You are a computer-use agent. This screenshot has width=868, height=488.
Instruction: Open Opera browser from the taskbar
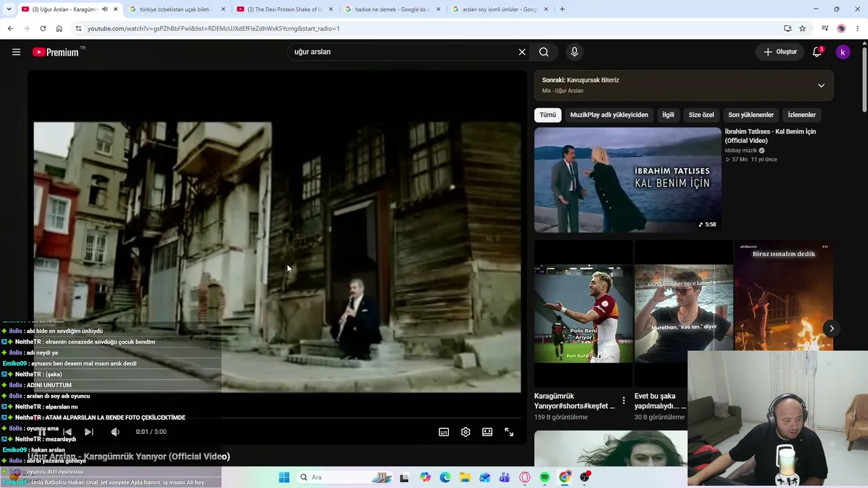pyautogui.click(x=524, y=477)
